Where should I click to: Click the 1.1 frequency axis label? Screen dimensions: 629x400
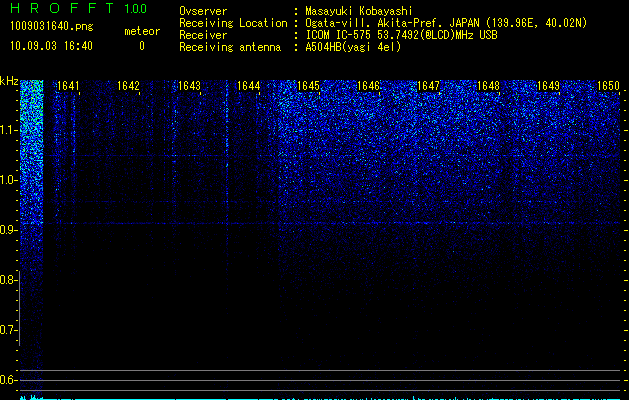point(8,130)
